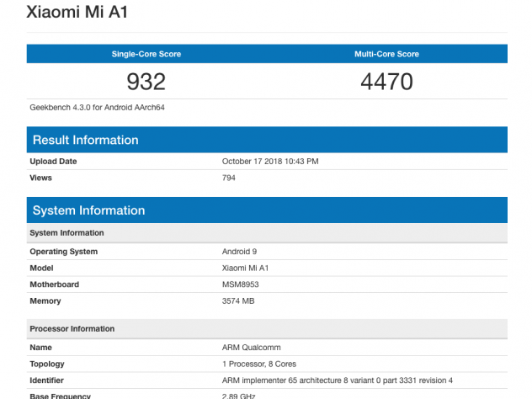The image size is (532, 399).
Task: Click the Result Information section header
Action: pyautogui.click(x=85, y=140)
